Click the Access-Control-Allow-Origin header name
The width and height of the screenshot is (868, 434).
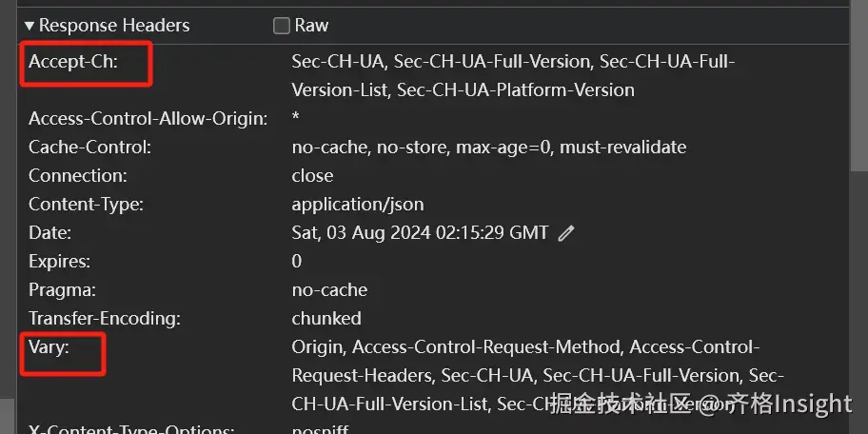coord(148,119)
